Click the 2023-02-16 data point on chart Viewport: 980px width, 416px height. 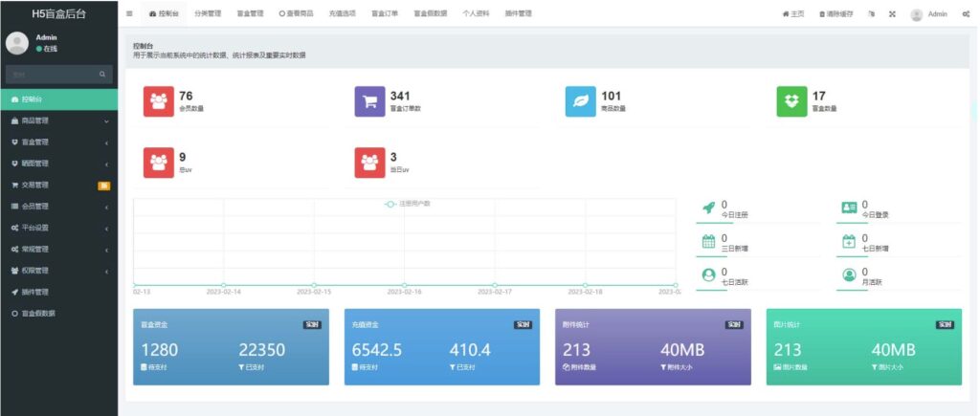(405, 285)
